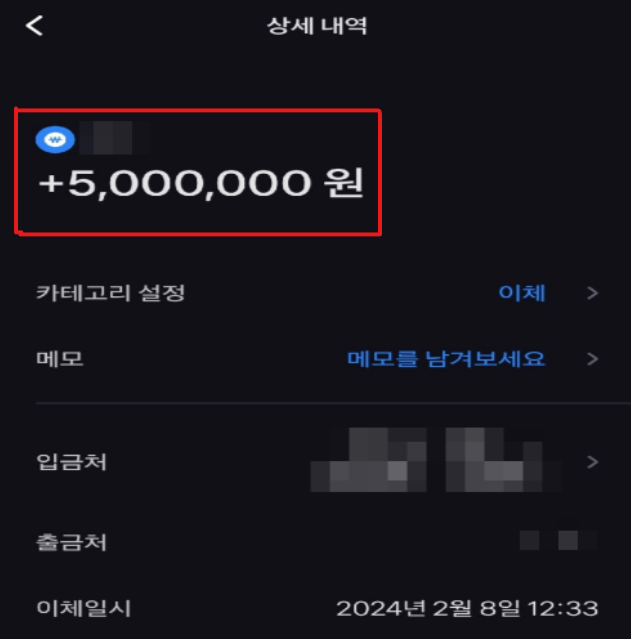Select the 메모 label
Screen dimensions: 631x639
click(60, 359)
